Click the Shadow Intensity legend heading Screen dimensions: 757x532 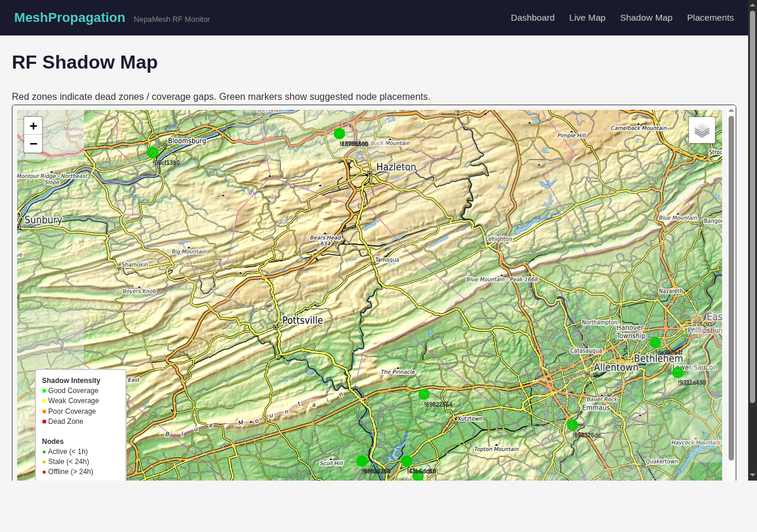71,381
